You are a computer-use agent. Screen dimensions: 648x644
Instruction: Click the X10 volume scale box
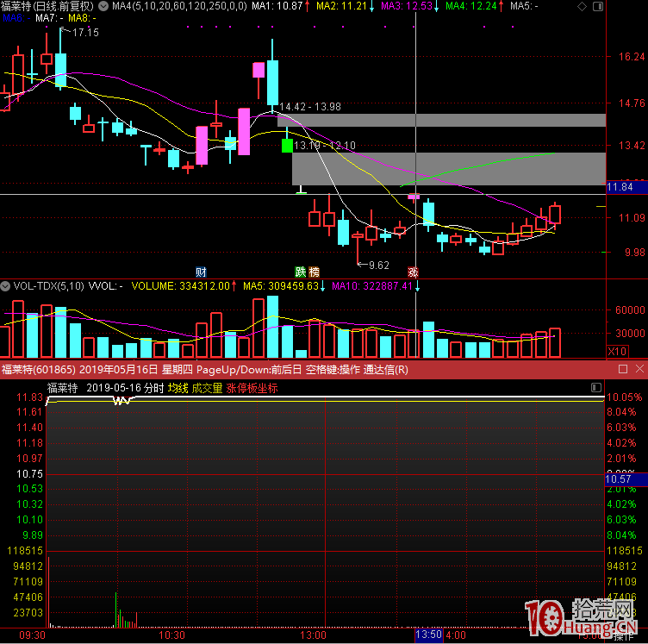pos(617,352)
